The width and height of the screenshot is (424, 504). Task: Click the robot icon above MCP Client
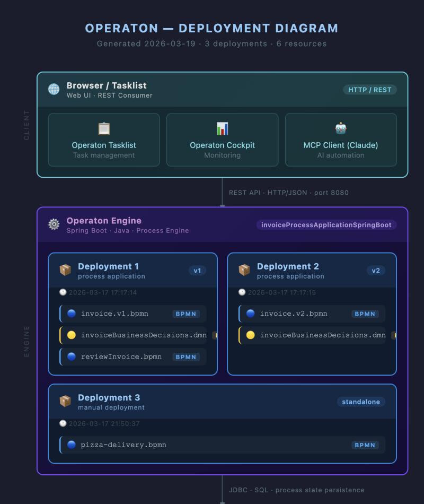coord(341,128)
